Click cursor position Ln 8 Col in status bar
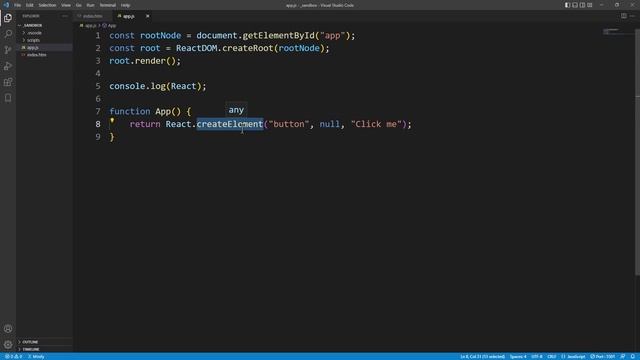The image size is (640, 360). pos(482,356)
